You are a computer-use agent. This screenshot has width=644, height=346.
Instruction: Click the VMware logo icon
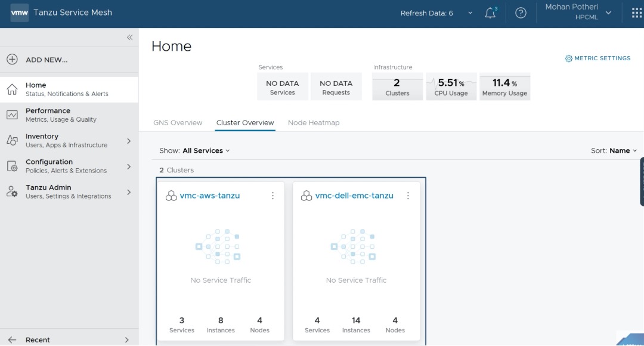(19, 13)
